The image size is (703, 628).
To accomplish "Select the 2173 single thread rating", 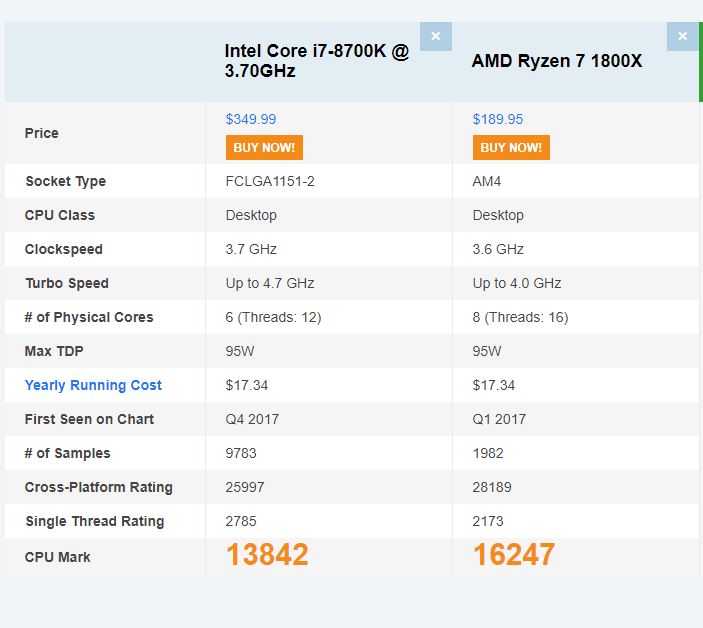I will coord(488,521).
